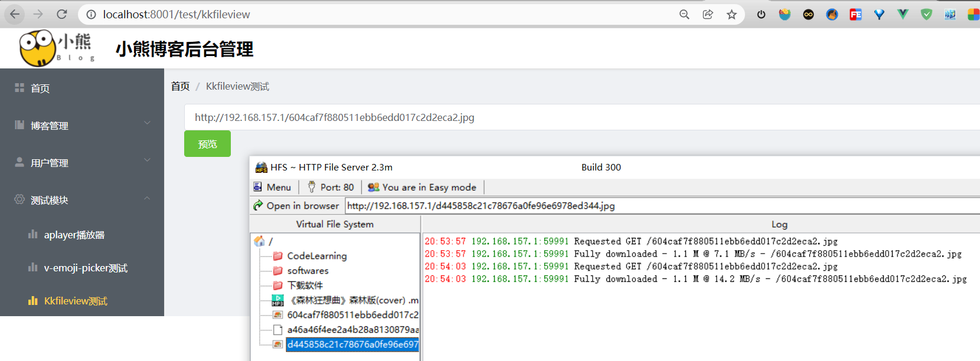
Task: Click the power button extension icon
Action: (x=761, y=14)
